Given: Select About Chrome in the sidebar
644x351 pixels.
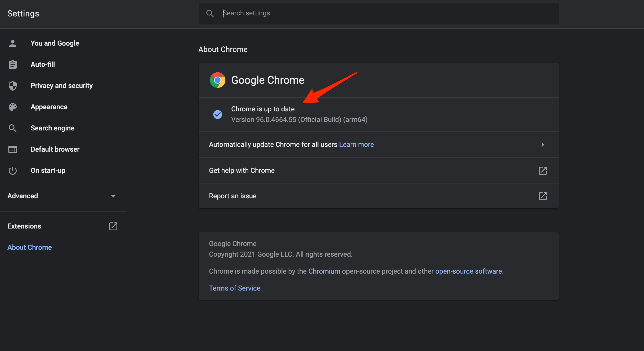Looking at the screenshot, I should 29,247.
